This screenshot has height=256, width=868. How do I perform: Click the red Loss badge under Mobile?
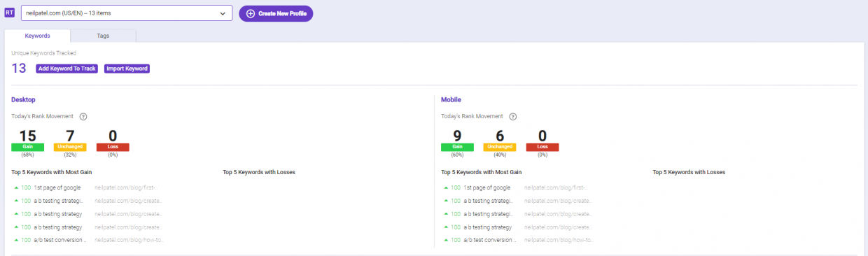pos(542,147)
